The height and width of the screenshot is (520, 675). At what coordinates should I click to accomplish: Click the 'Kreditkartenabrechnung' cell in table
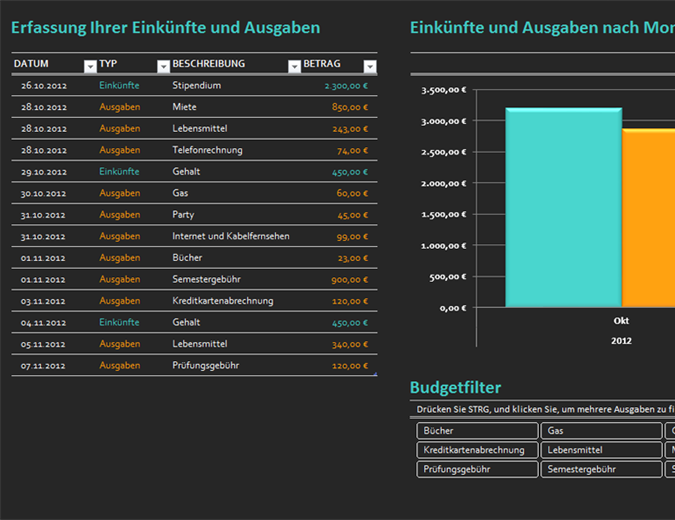point(223,300)
